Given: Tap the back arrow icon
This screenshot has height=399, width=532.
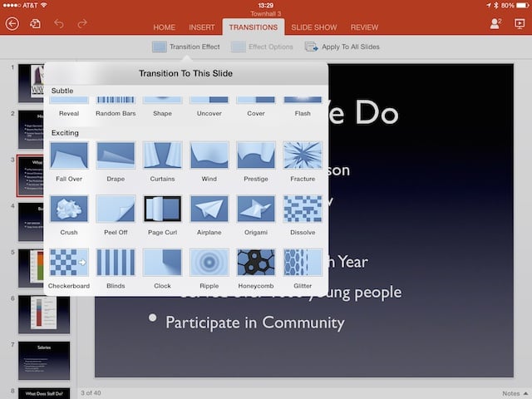Looking at the screenshot, I should (12, 24).
